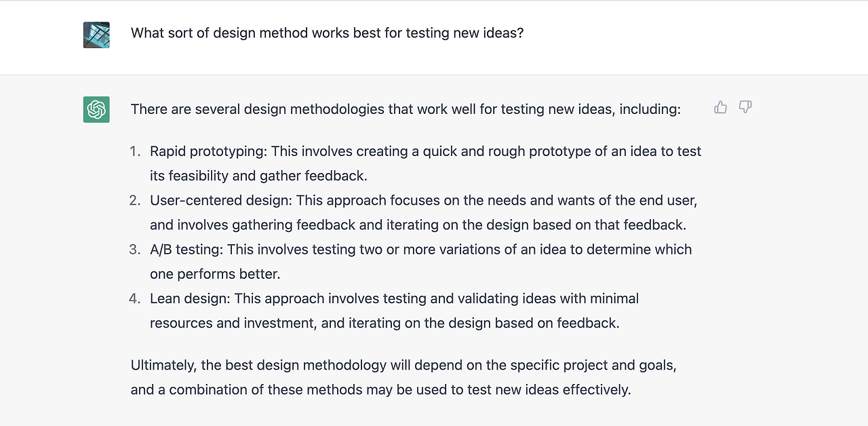Click the green ChatGPT logo avatar

coord(96,109)
